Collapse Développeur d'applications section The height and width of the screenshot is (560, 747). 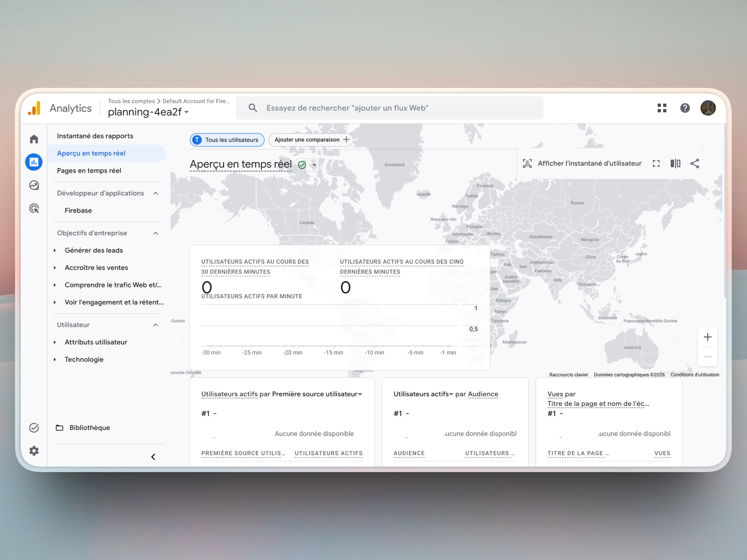point(156,193)
